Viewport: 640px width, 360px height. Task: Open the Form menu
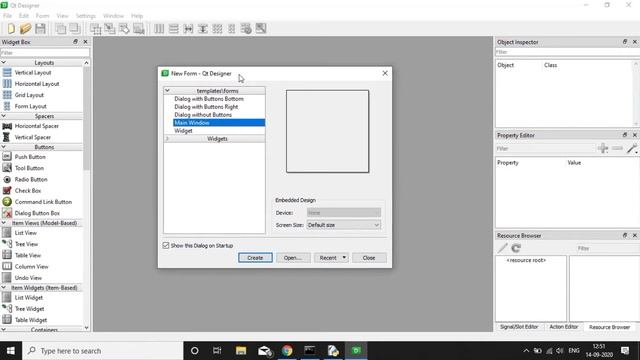click(42, 16)
